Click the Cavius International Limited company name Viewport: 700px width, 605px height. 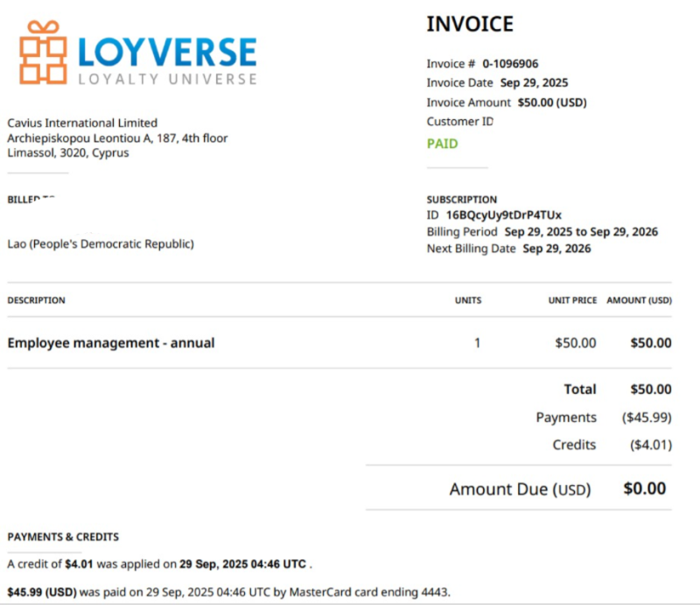pyautogui.click(x=82, y=123)
